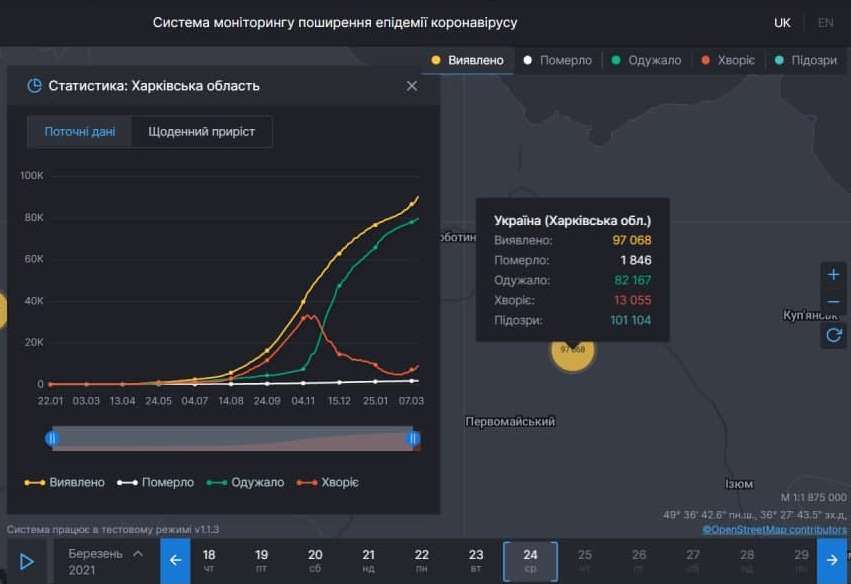
Task: Refresh the map data
Action: coord(834,335)
